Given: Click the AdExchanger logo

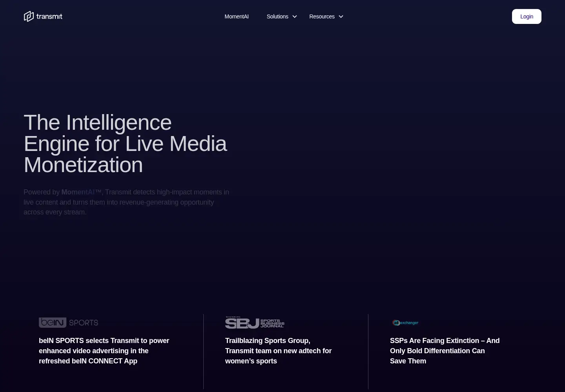Looking at the screenshot, I should (405, 323).
